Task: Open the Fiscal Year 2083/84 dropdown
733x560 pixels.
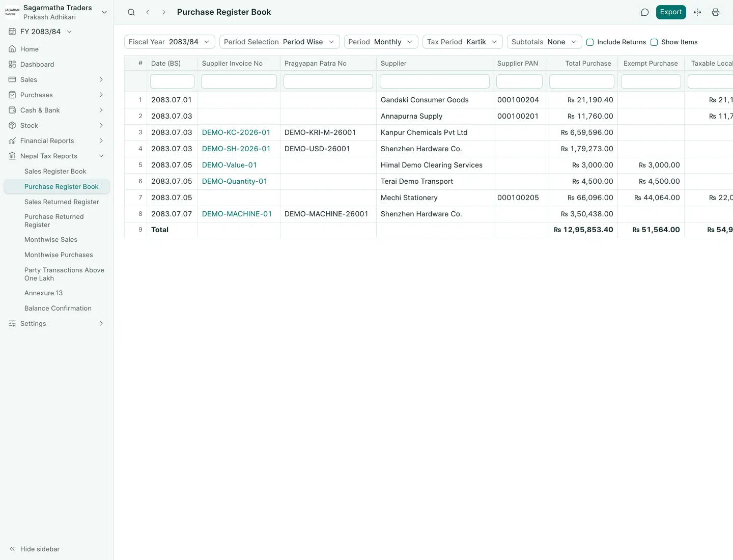Action: (x=170, y=42)
